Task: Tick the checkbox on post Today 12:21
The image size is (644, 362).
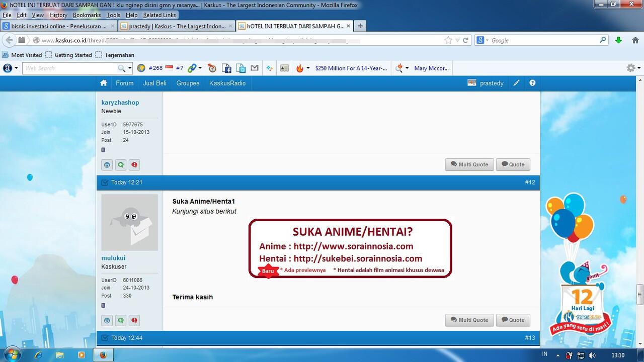Action: click(105, 183)
